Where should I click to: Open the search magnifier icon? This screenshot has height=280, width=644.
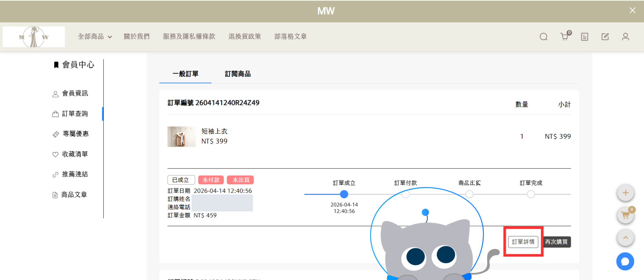pyautogui.click(x=543, y=37)
